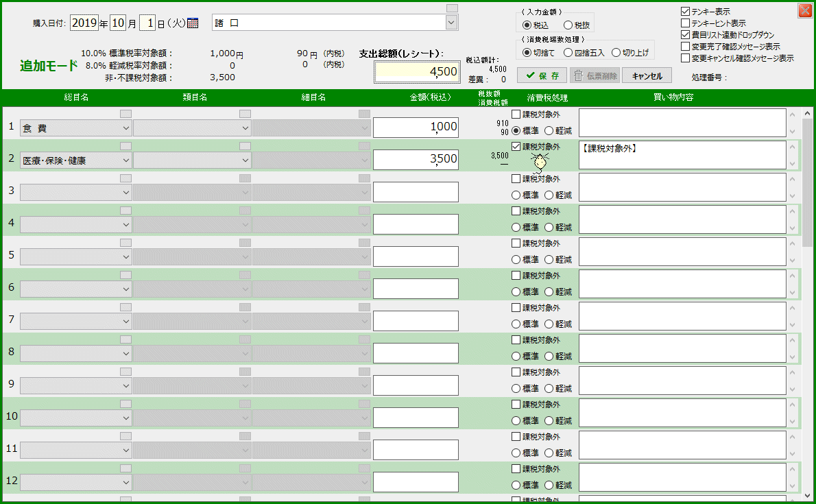Click scroll-up arrow of main list scrollbar
This screenshot has width=816, height=504.
[807, 113]
